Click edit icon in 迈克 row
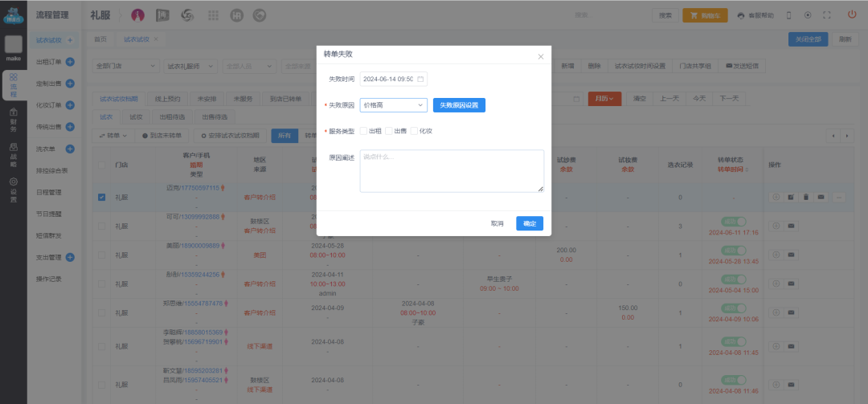 tap(791, 197)
